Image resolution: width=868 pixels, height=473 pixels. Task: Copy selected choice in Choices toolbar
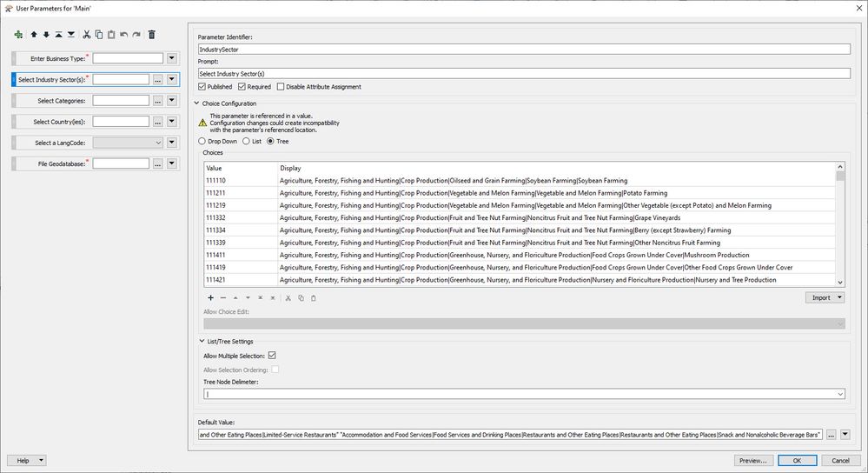[301, 298]
